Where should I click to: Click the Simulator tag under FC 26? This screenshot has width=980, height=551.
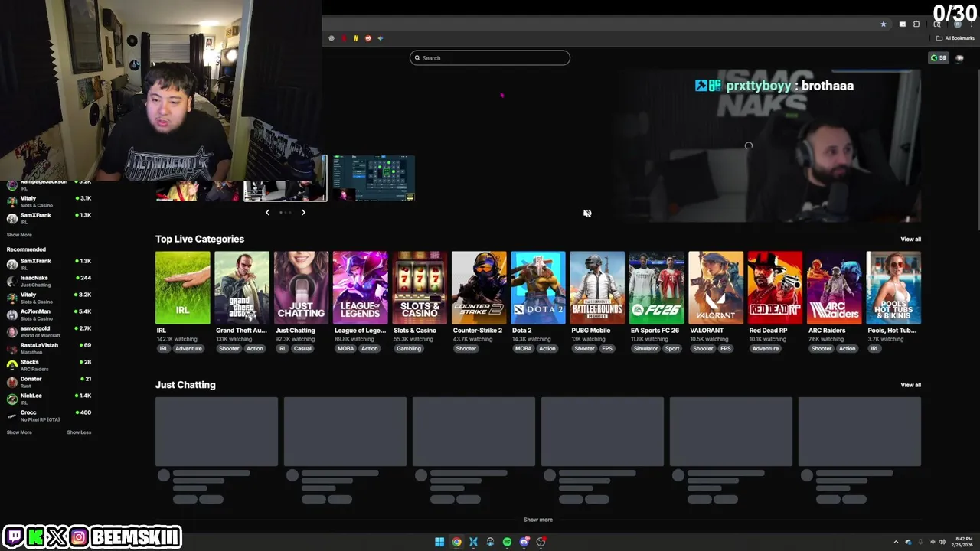(645, 349)
